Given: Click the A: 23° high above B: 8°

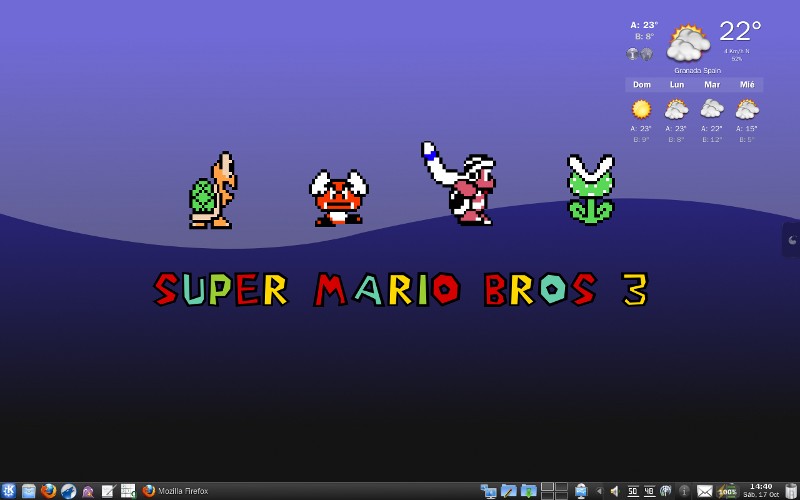Looking at the screenshot, I should coord(644,24).
